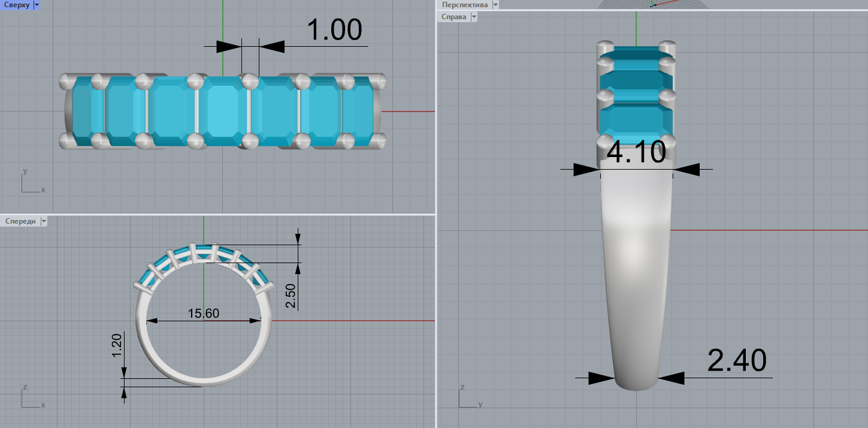Click the Спереди viewport title label
Screen dimensions: 868x428
(x=20, y=221)
